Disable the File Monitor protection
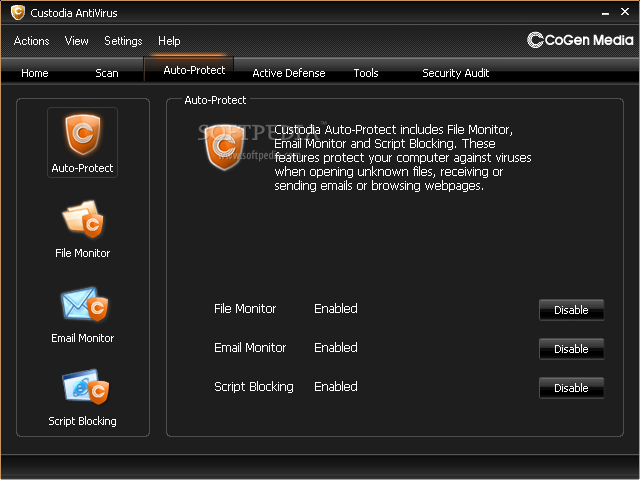The height and width of the screenshot is (480, 640). coord(571,310)
